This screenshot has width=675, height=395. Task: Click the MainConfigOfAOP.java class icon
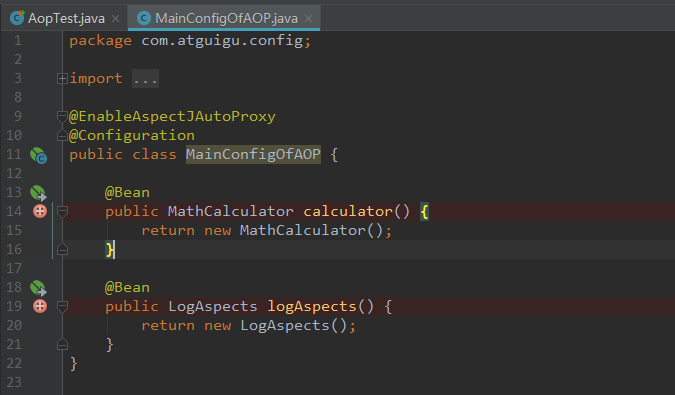(144, 18)
